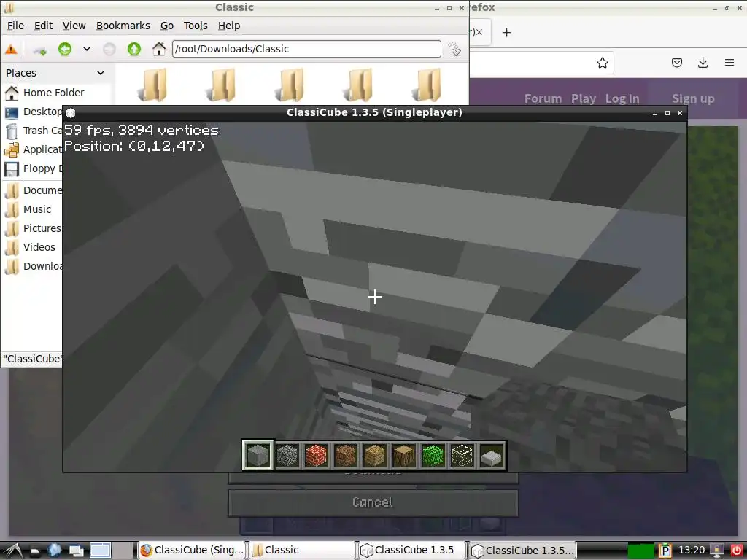Screen dimensions: 747x560
Task: Switch to Classic file manager taskbar button
Action: click(x=301, y=551)
